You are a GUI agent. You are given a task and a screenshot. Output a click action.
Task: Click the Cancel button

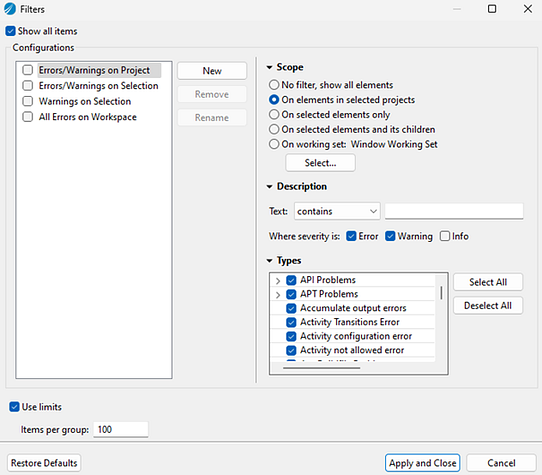[x=501, y=463]
